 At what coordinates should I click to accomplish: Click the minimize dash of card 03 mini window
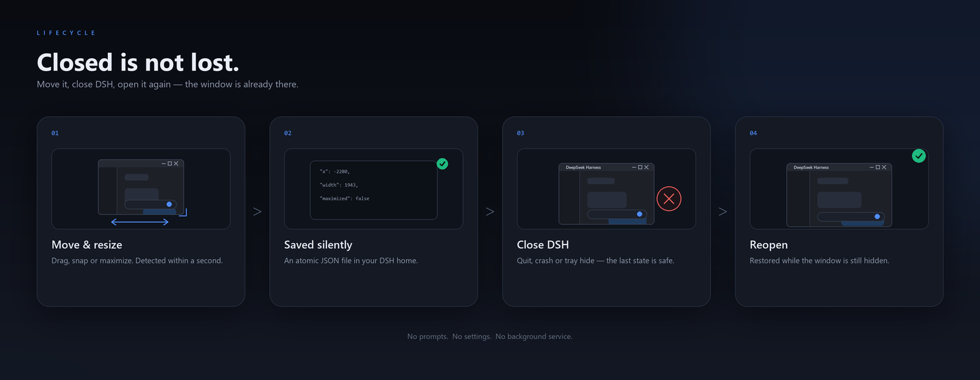[x=634, y=167]
